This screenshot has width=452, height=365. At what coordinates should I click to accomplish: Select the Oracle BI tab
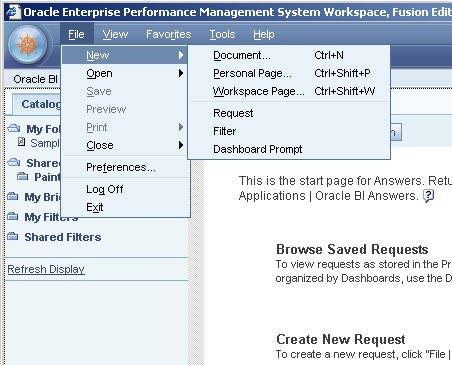point(35,79)
